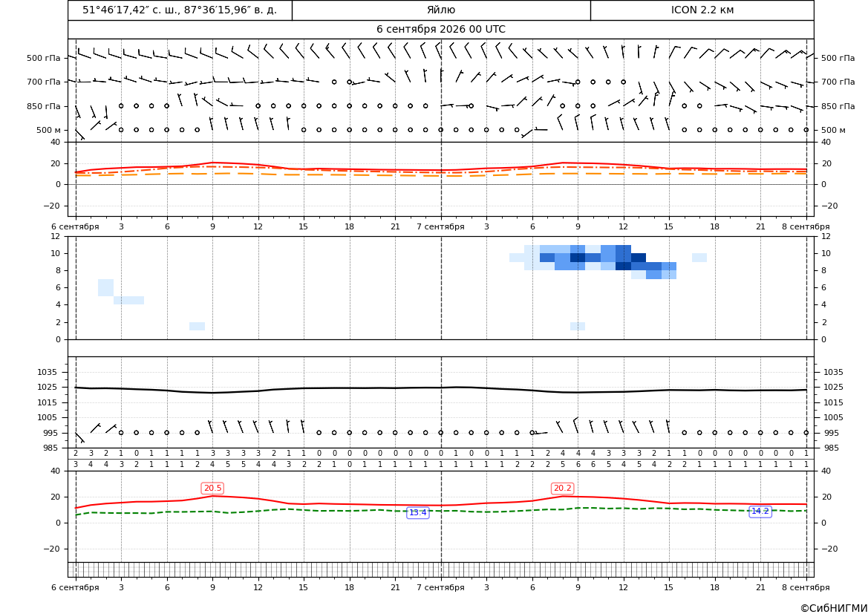868x614 pixels.
Task: Click the 14.2 minimum temperature label
Action: point(760,511)
